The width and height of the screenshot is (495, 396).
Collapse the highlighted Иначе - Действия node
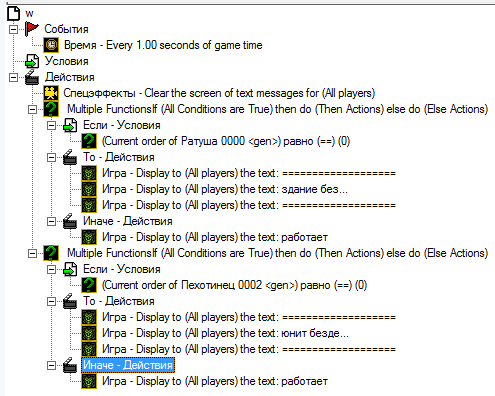pyautogui.click(x=51, y=365)
